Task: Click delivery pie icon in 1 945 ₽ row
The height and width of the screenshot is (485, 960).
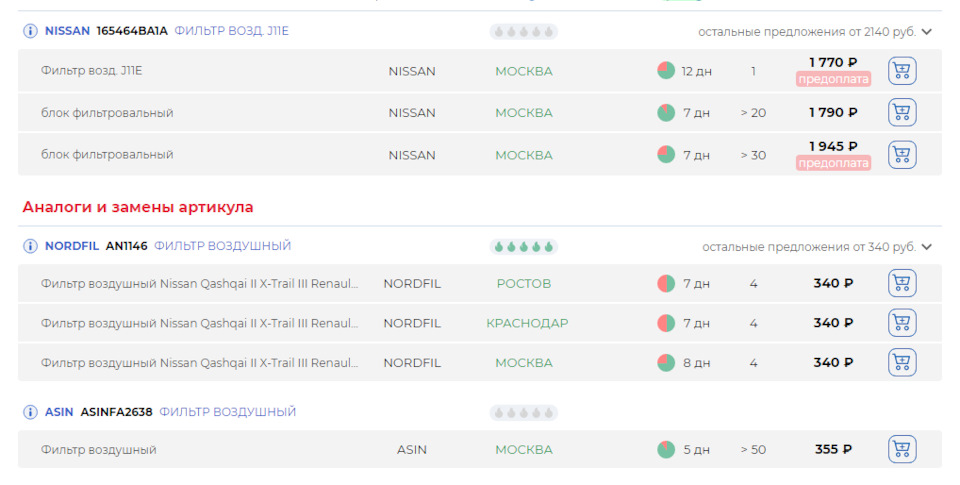Action: (x=666, y=155)
